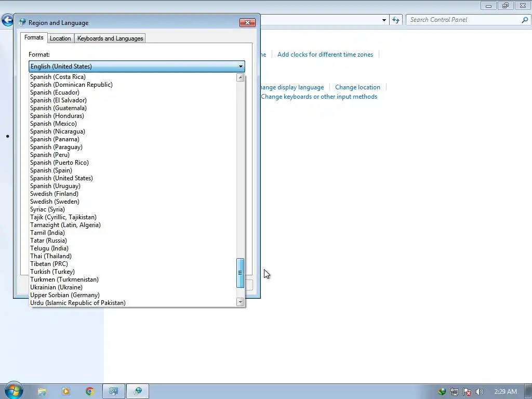Open Google Chrome from the taskbar

tap(89, 392)
